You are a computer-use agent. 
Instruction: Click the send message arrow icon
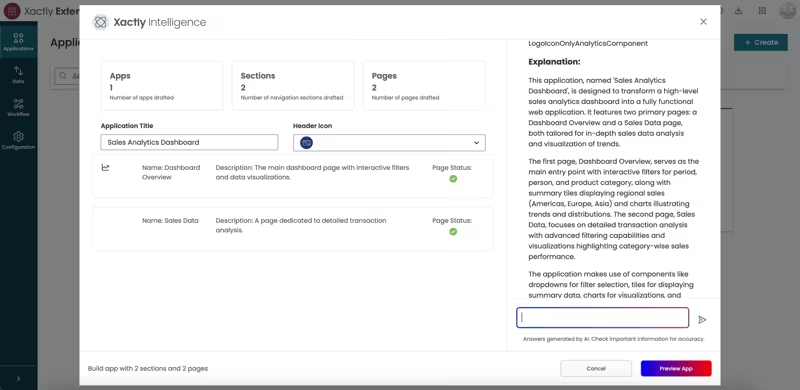tap(702, 320)
